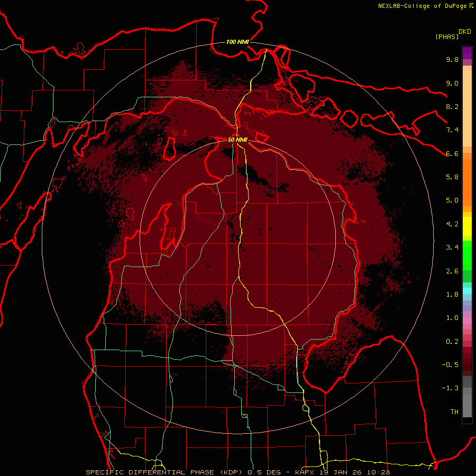
Task: Click the 9.0 value on color scale
Action: [452, 83]
